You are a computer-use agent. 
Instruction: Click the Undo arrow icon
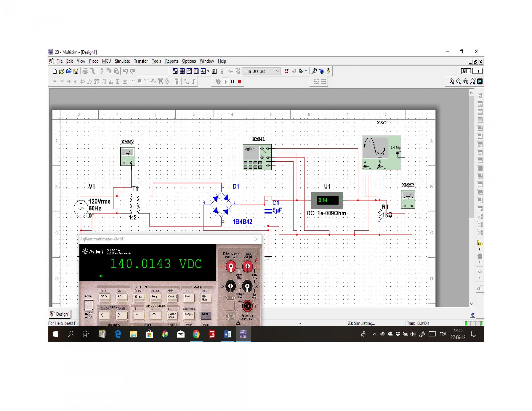click(126, 71)
